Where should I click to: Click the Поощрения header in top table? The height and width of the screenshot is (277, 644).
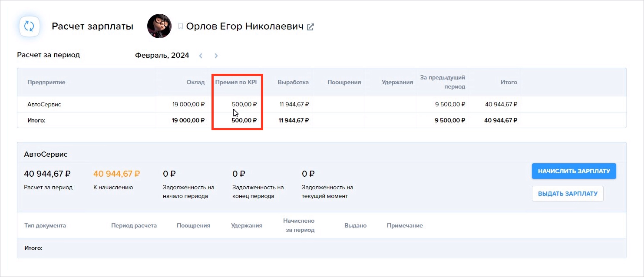point(344,82)
